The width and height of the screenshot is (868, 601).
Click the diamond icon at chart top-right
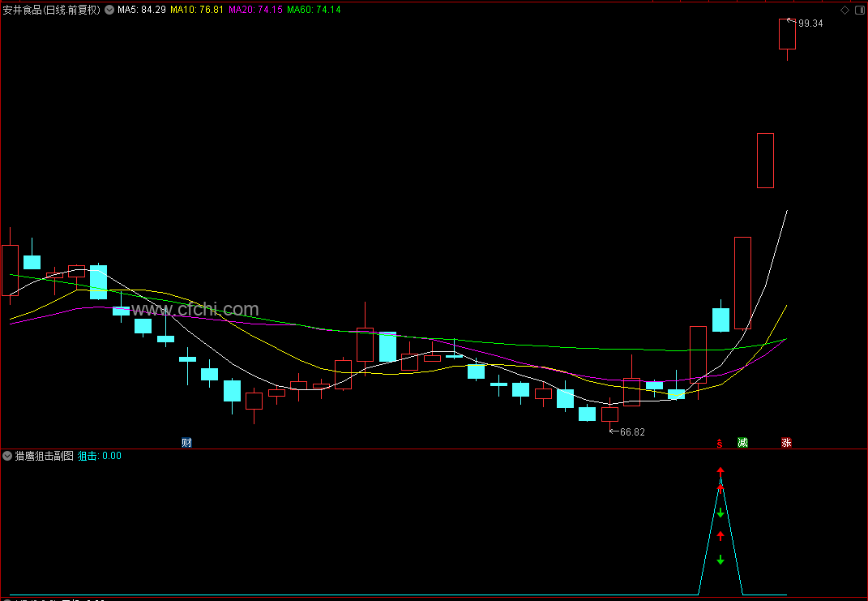(x=844, y=10)
